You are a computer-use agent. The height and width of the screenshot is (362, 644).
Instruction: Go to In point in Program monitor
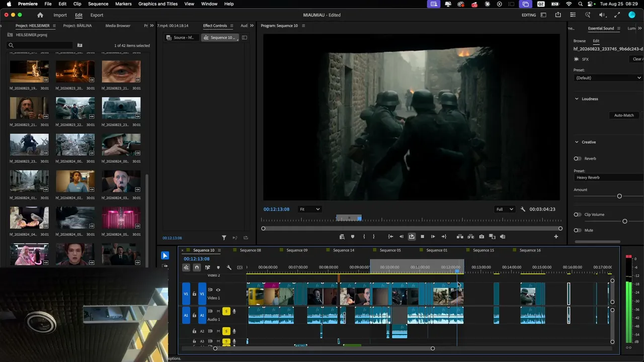coord(390,237)
